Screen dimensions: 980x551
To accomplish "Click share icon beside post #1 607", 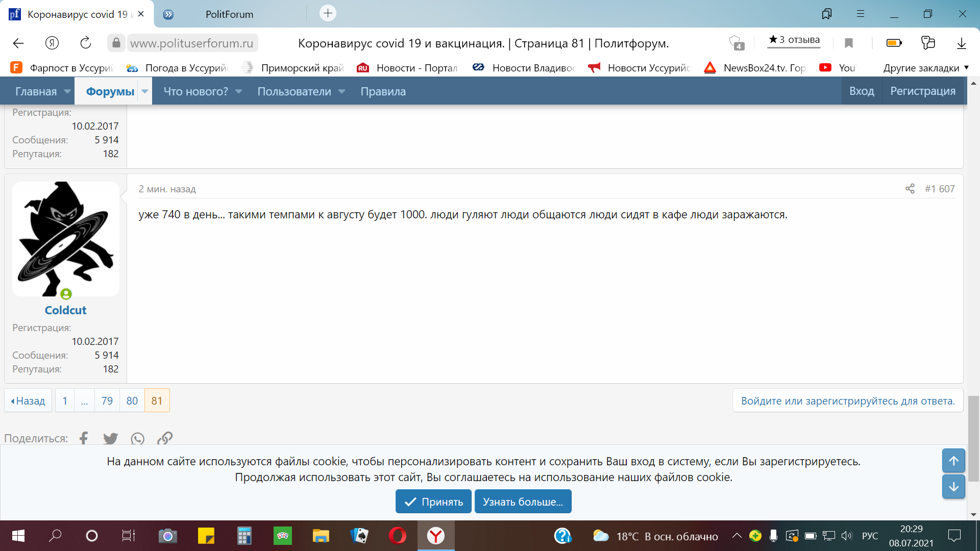I will tap(910, 189).
